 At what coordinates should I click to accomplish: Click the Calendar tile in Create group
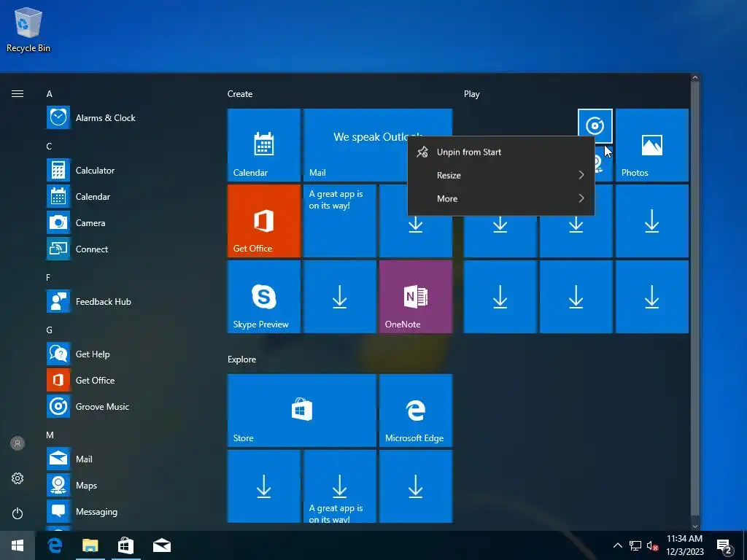point(264,145)
